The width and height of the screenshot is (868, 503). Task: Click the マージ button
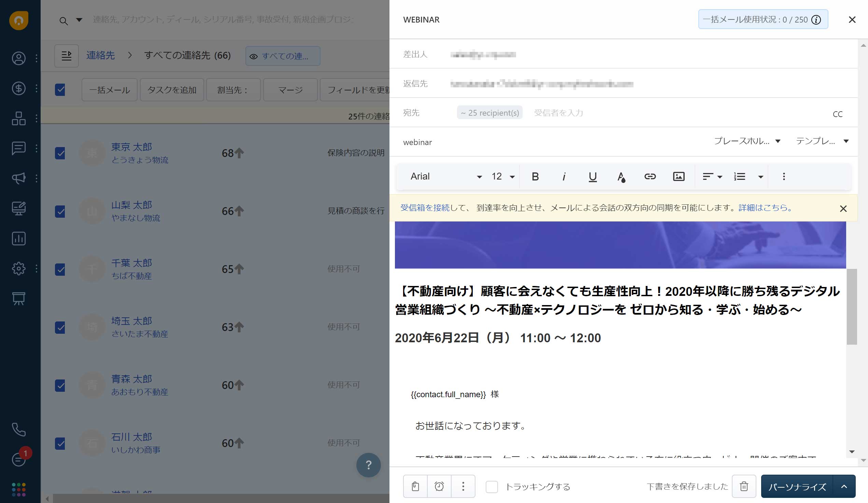[x=290, y=90]
